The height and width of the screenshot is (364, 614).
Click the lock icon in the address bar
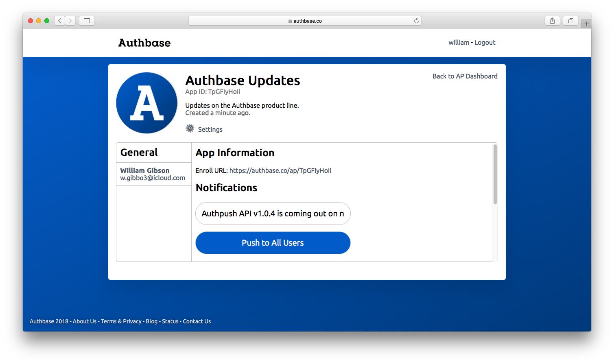(x=290, y=21)
